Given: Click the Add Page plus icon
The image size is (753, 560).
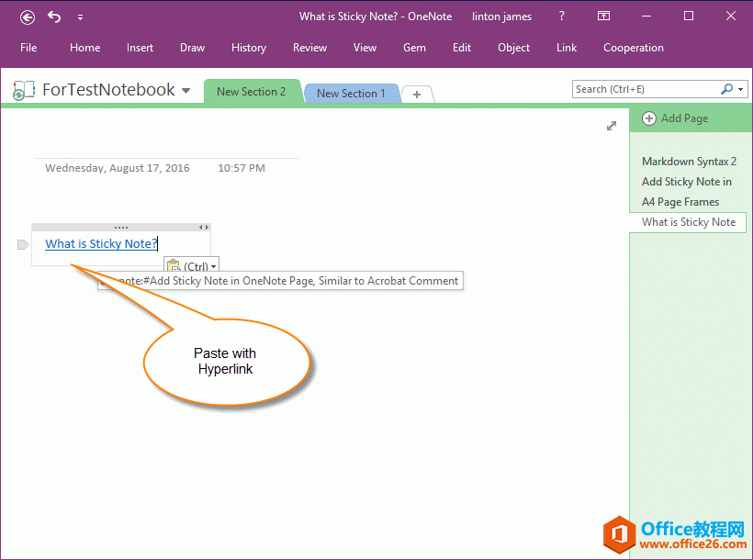Looking at the screenshot, I should coord(649,118).
